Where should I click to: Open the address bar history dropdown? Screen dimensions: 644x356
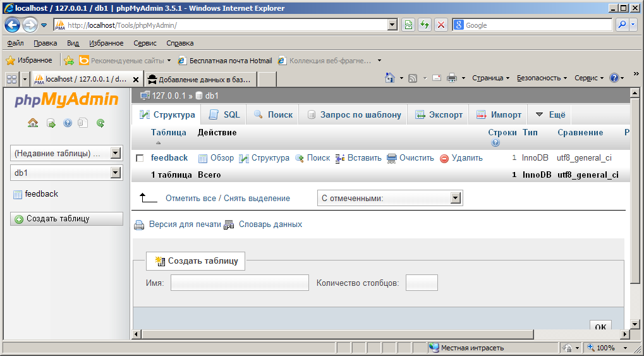[x=392, y=25]
